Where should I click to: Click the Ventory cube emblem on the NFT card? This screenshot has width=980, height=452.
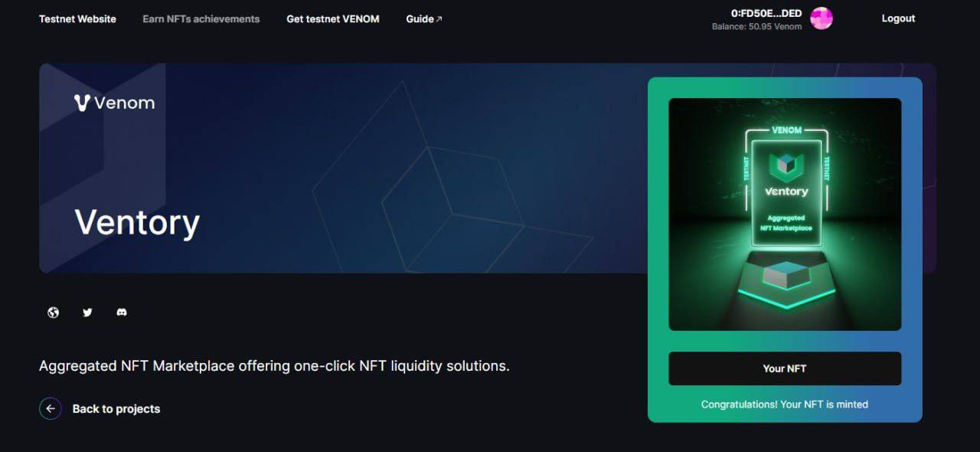[x=784, y=165]
